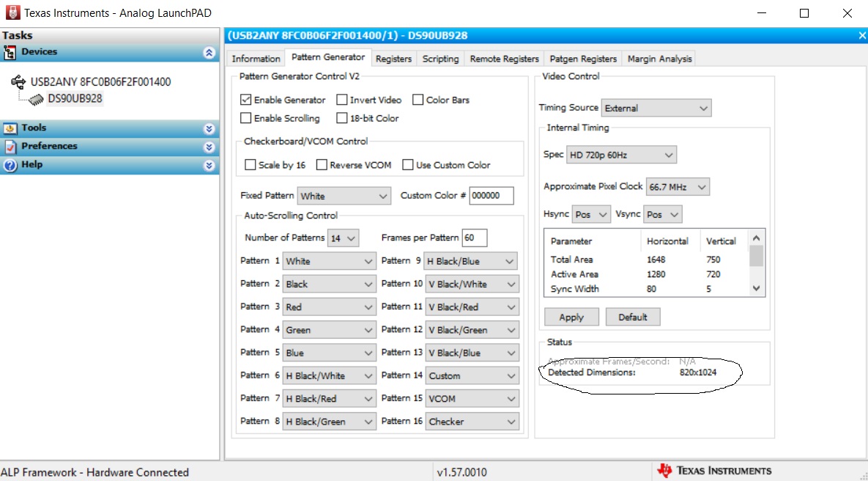Click the Devices panel icon

[10, 53]
